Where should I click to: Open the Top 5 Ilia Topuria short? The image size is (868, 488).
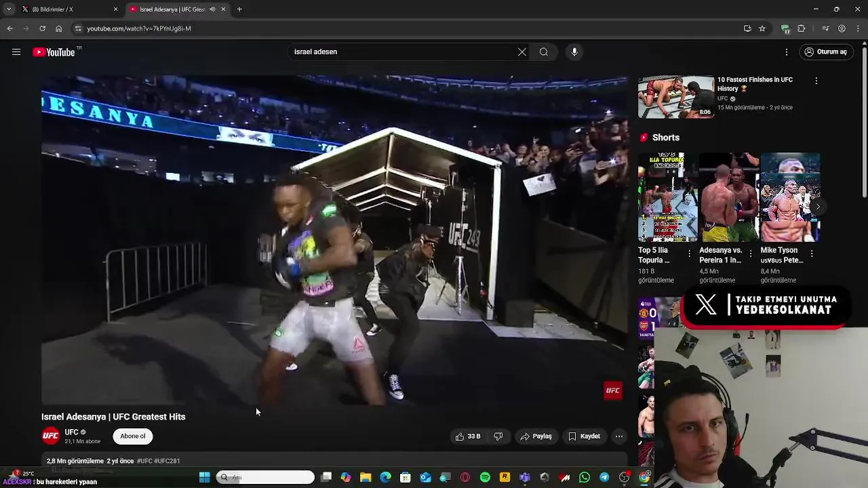coord(668,197)
